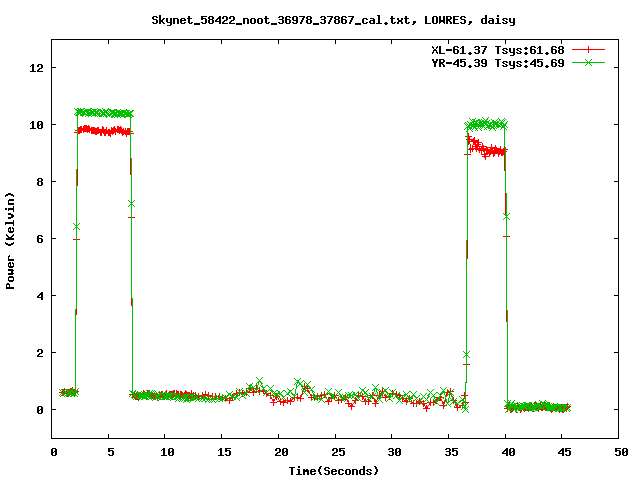
Task: Click the y-axis tick label 8
Action: 40,182
